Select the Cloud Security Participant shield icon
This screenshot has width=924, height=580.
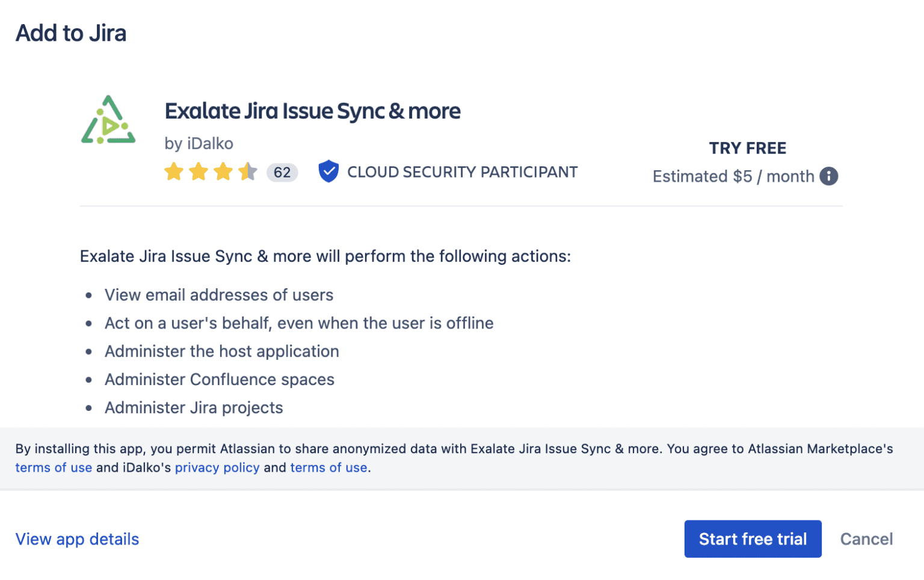328,171
